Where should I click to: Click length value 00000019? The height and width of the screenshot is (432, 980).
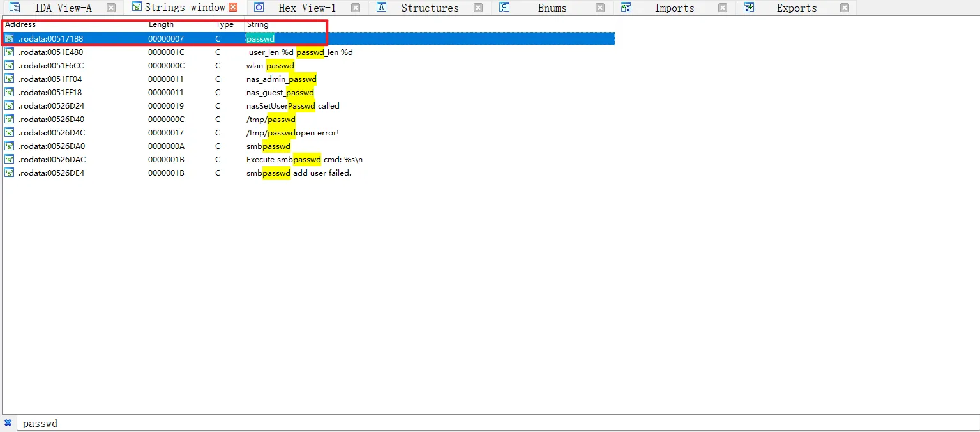tap(166, 106)
